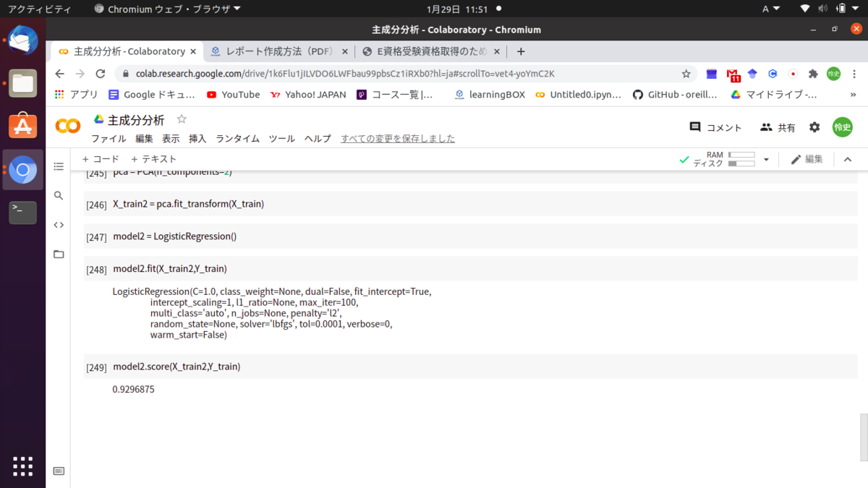Open Files manager in the dock
The image size is (868, 488).
click(x=22, y=84)
